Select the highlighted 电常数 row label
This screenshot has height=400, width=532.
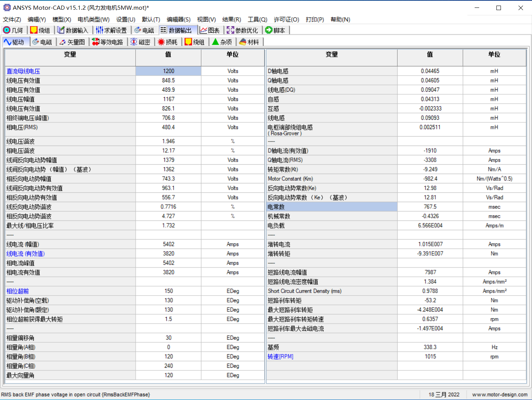[x=332, y=207]
